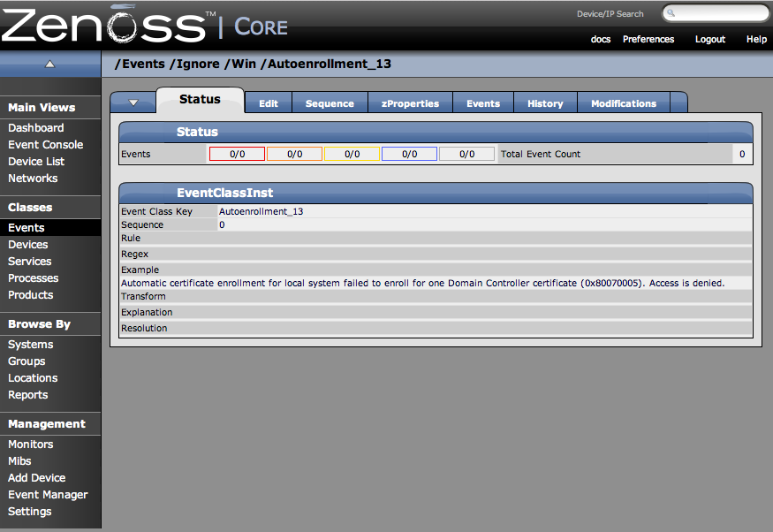Open Dashboard in the sidebar
The image size is (773, 532).
35,128
